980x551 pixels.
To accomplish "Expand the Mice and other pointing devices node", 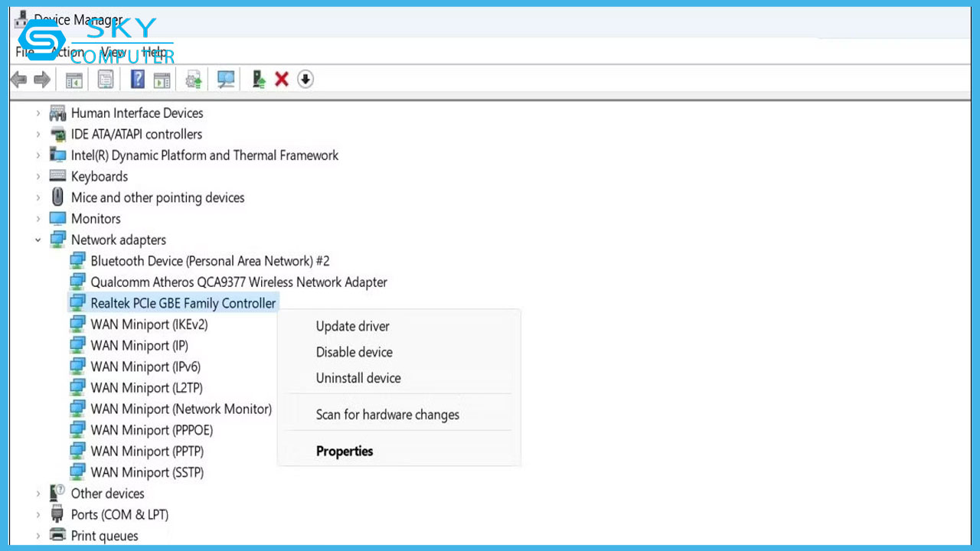I will (x=38, y=197).
